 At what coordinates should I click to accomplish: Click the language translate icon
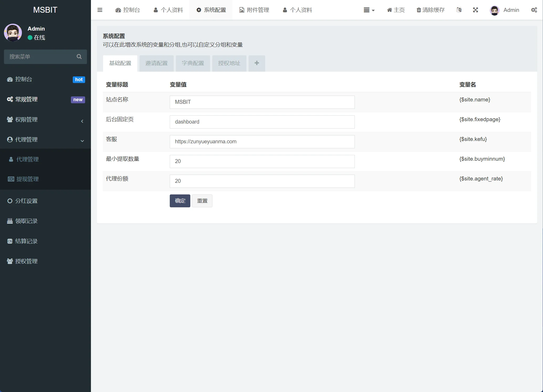[x=459, y=10]
